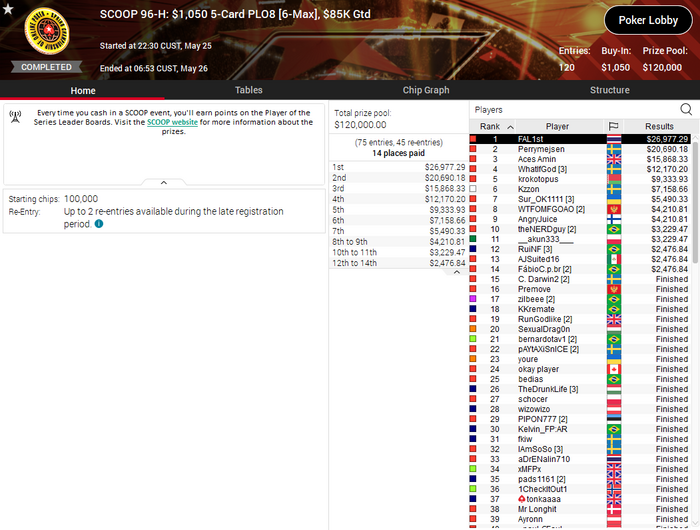Click the favorite star icon
This screenshot has height=530, width=700.
pyautogui.click(x=8, y=8)
